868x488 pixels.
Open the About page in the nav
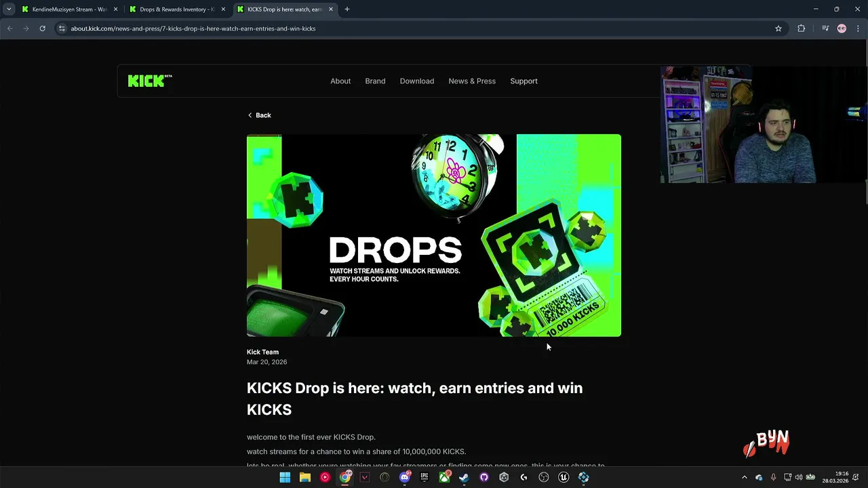pos(340,81)
